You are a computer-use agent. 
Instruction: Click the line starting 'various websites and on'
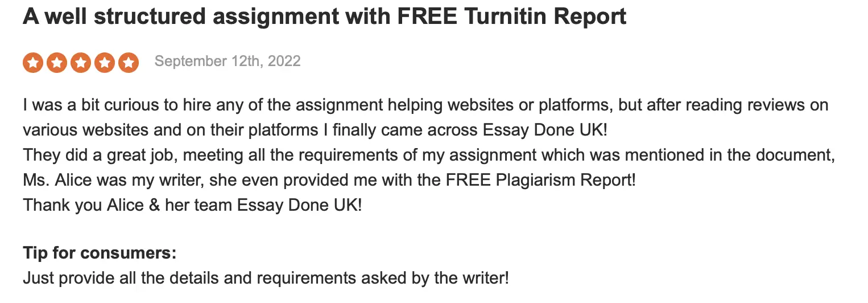(x=315, y=130)
